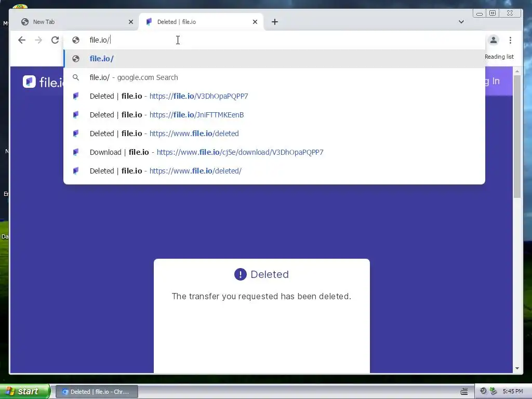Choose the file.io/ top suggestion
This screenshot has width=532, height=399.
[274, 59]
